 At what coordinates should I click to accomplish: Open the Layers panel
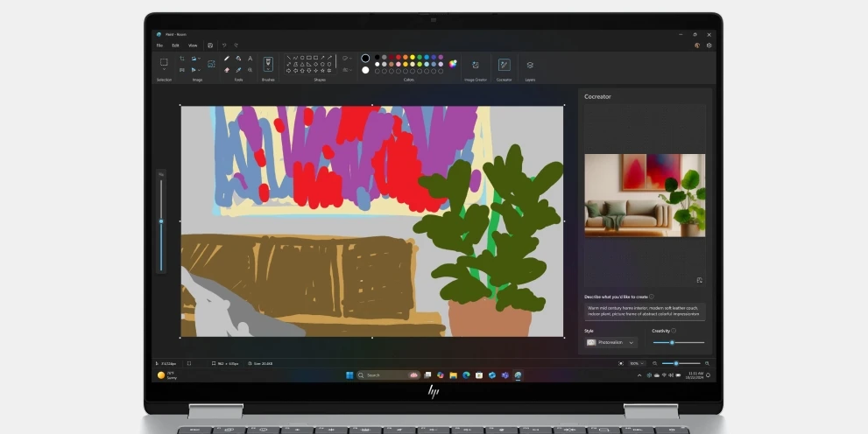[530, 65]
